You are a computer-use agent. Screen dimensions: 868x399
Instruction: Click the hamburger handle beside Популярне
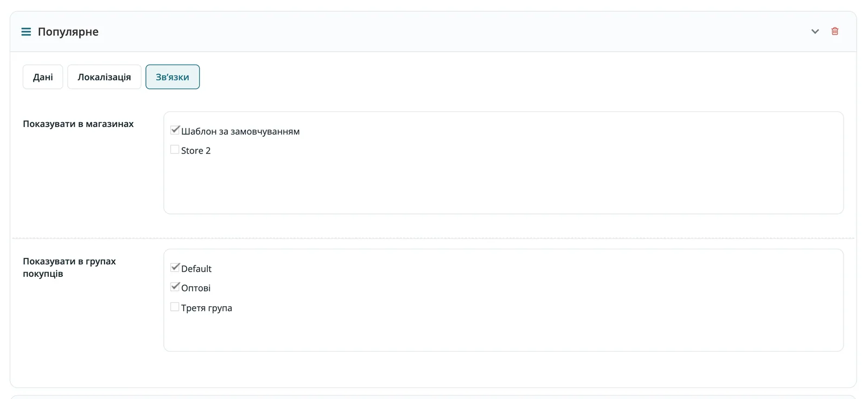click(x=26, y=32)
